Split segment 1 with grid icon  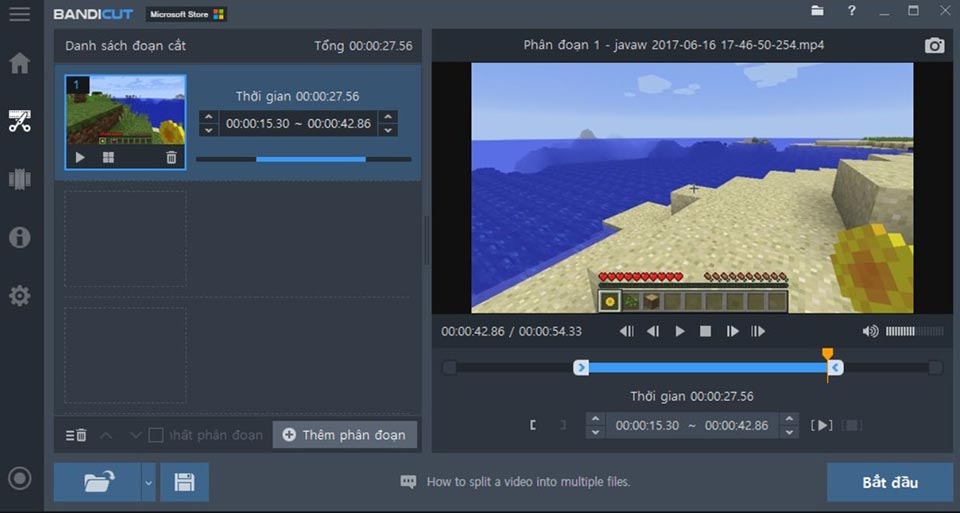coord(108,157)
